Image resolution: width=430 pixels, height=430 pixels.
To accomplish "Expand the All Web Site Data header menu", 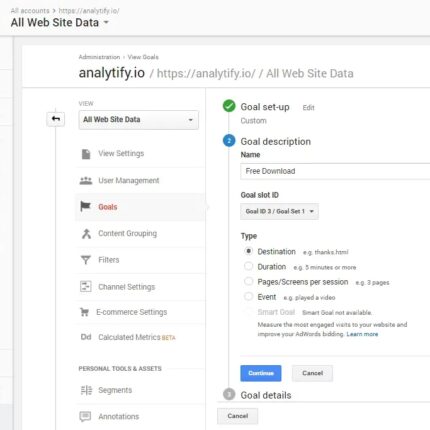I will tap(60, 23).
